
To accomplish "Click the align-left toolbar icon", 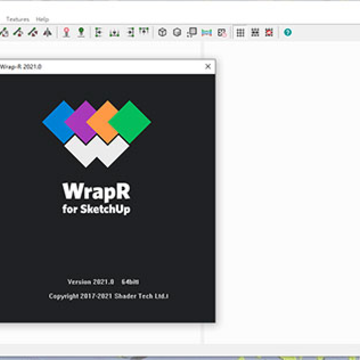I will tap(98, 32).
